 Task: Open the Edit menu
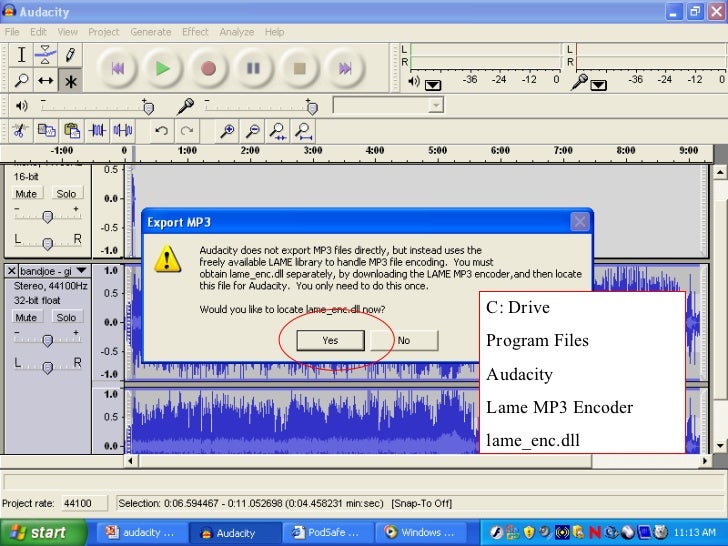pos(38,32)
